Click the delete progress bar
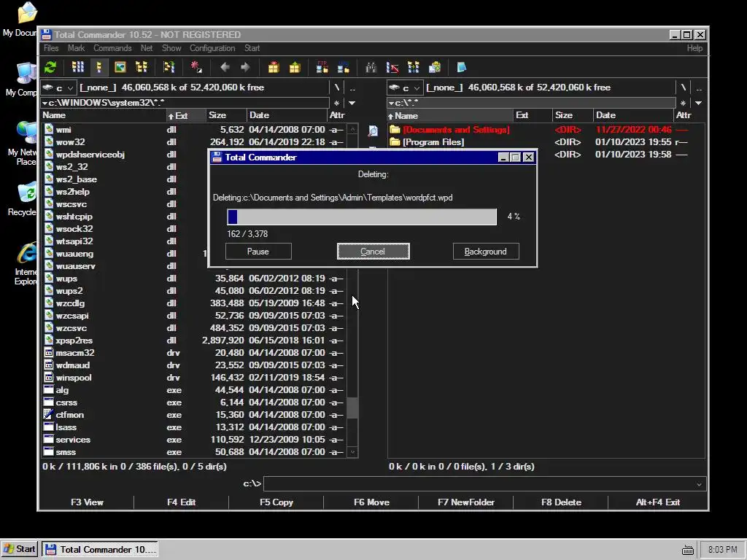747x560 pixels. click(x=362, y=217)
